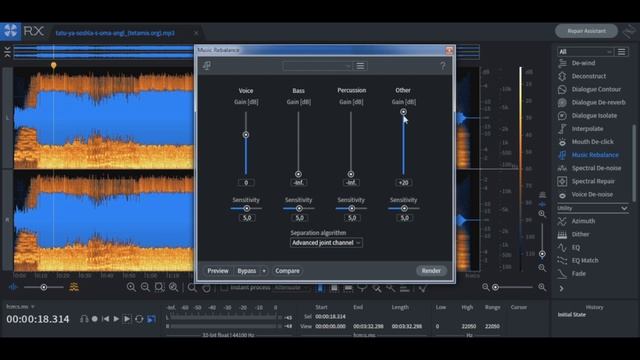This screenshot has width=640, height=360.
Task: Click the Bypass button
Action: click(x=247, y=271)
